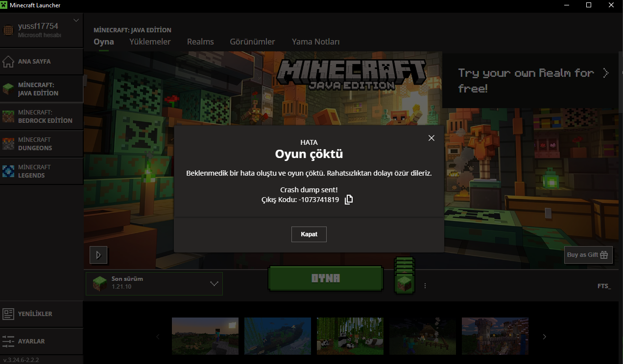Click the Minecraft Launcher title bar icon
The height and width of the screenshot is (364, 623).
tap(4, 5)
